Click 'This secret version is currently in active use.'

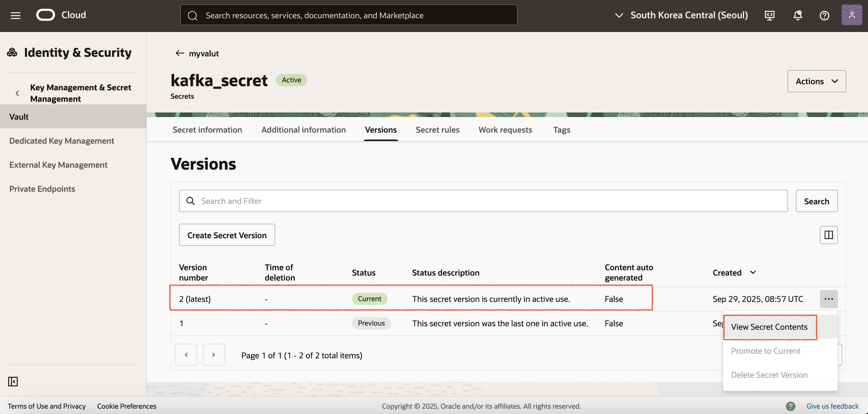pos(491,299)
